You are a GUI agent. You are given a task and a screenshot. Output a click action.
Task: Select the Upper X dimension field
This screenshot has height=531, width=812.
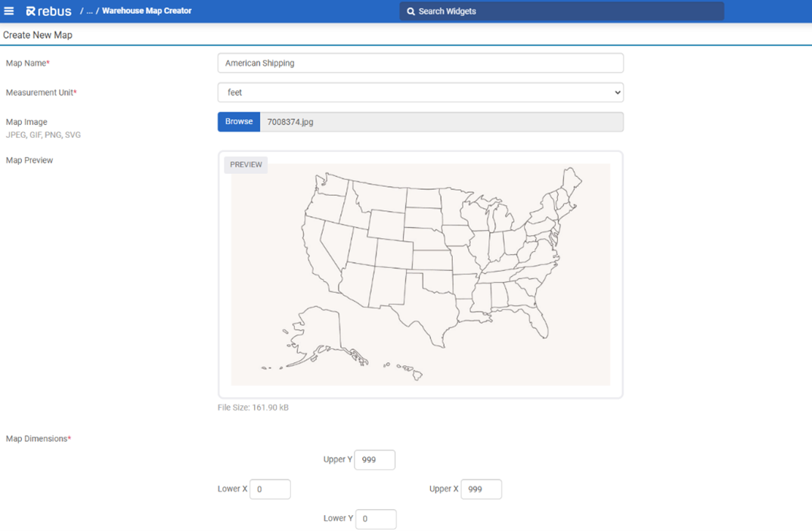pyautogui.click(x=481, y=489)
